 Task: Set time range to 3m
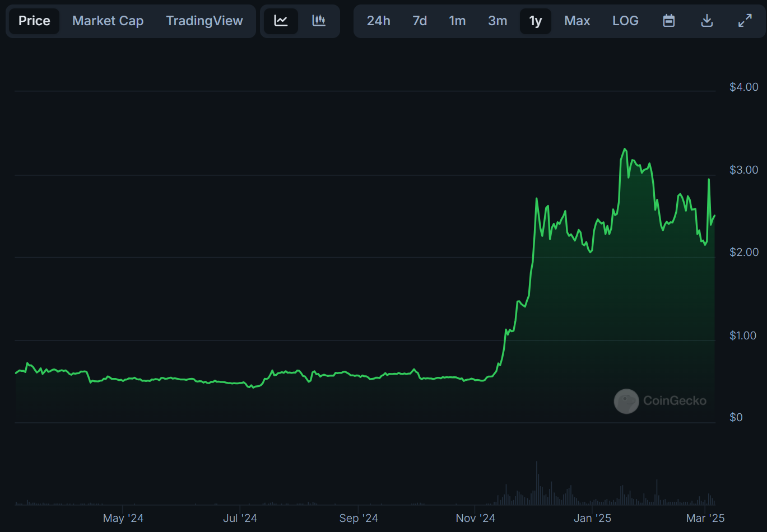click(x=498, y=21)
